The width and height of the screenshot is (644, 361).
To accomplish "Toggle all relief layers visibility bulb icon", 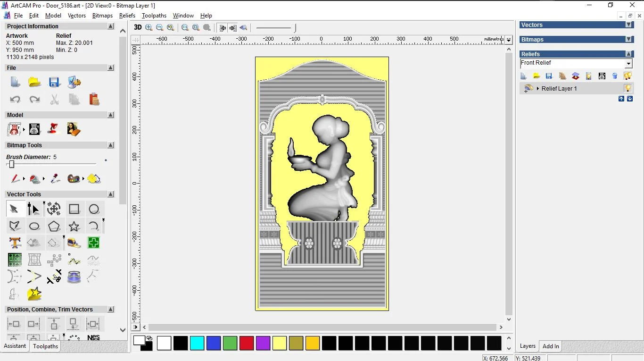I will 627,76.
